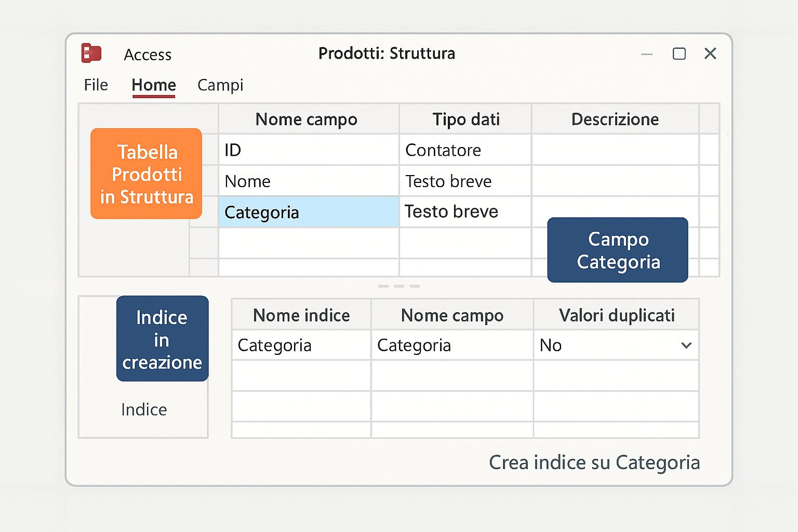Click the Descrizione column header
Screen dimensions: 798x532
click(615, 119)
